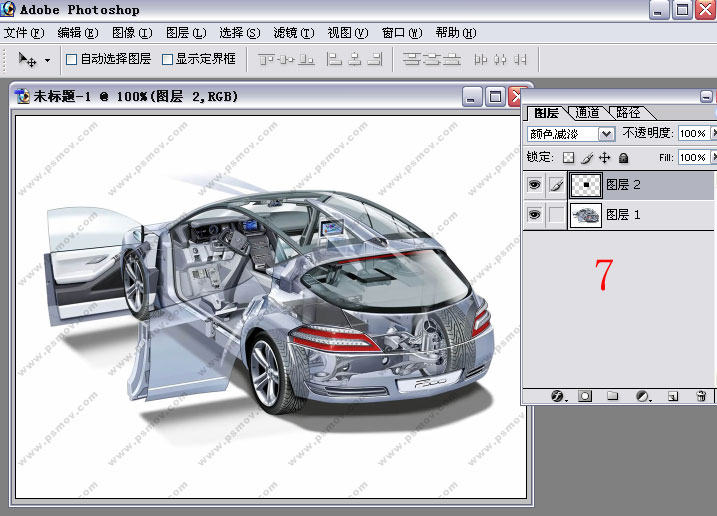Add a layer mask
This screenshot has width=717, height=516.
(x=585, y=396)
